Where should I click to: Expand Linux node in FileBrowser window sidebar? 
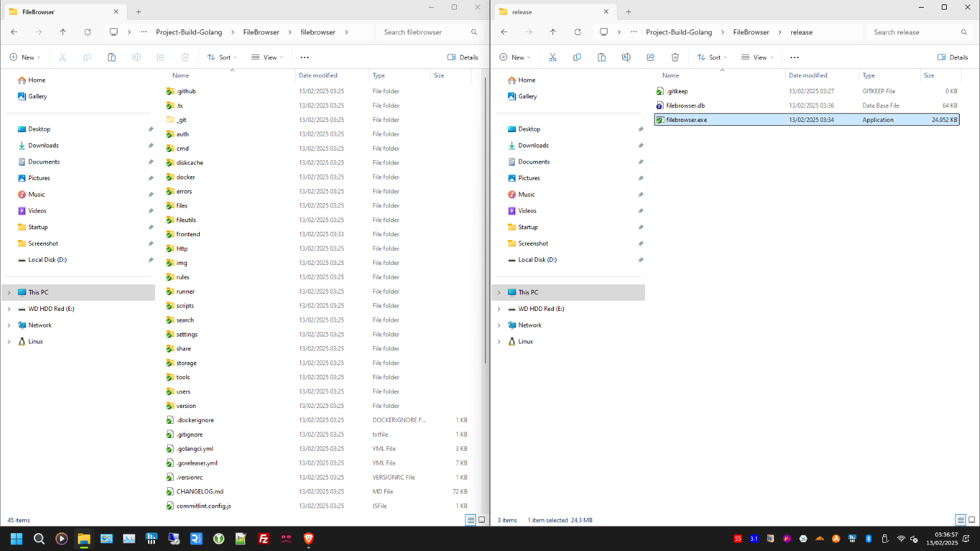click(x=9, y=342)
